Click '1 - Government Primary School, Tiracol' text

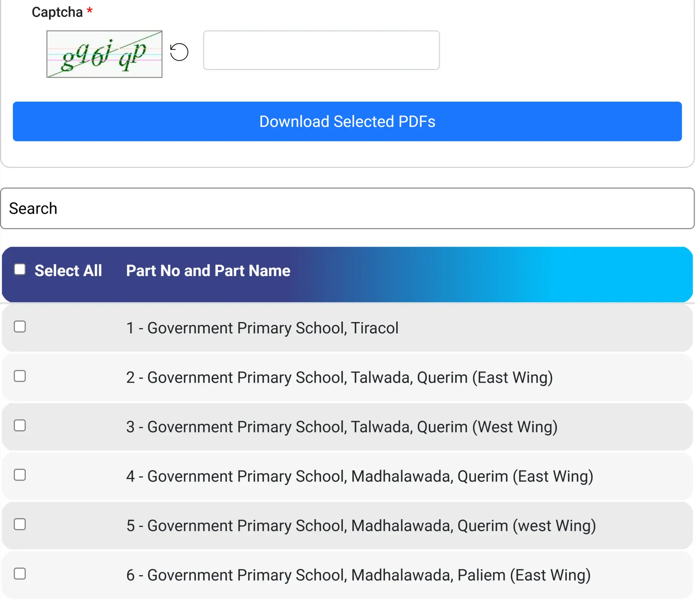coord(262,328)
